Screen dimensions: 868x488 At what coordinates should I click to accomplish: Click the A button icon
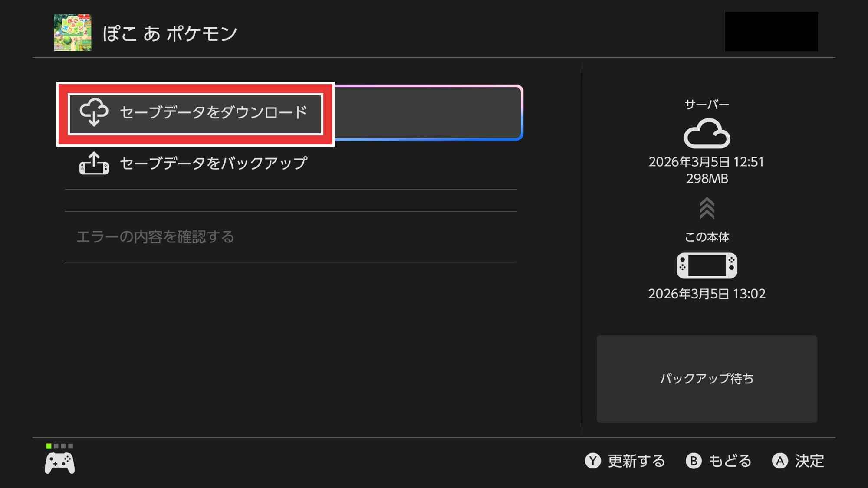779,461
